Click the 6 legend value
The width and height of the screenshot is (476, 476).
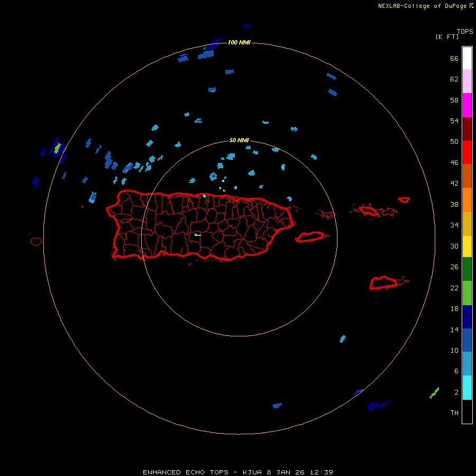pyautogui.click(x=456, y=371)
